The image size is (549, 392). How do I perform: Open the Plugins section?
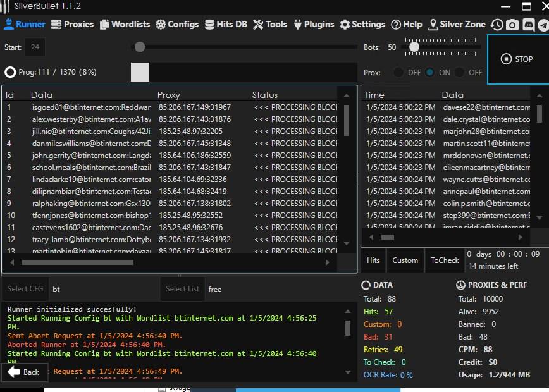[x=314, y=24]
